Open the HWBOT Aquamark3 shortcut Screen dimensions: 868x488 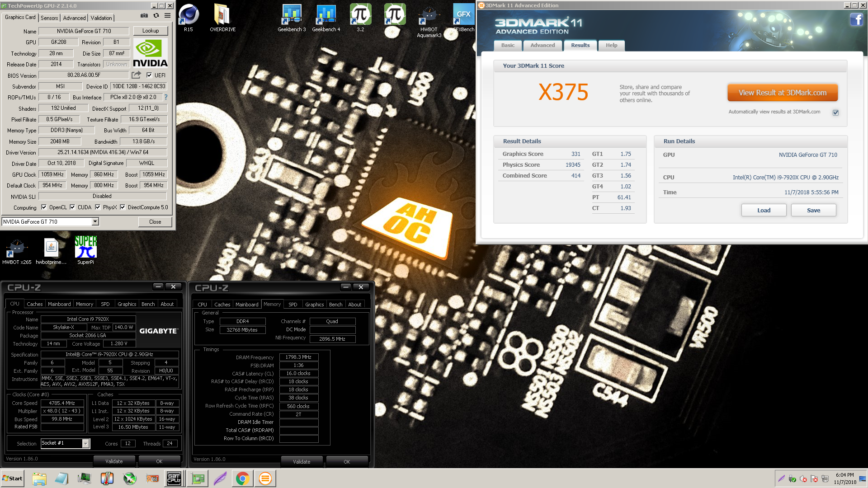click(x=429, y=20)
